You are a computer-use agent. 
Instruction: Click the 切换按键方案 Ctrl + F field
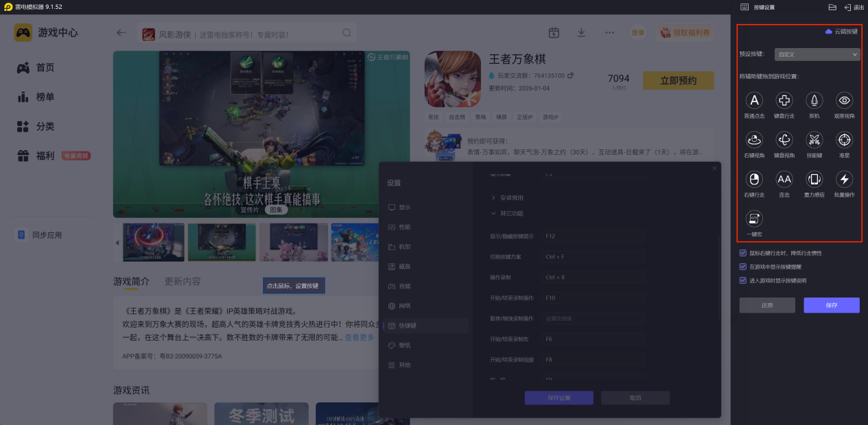tap(591, 256)
